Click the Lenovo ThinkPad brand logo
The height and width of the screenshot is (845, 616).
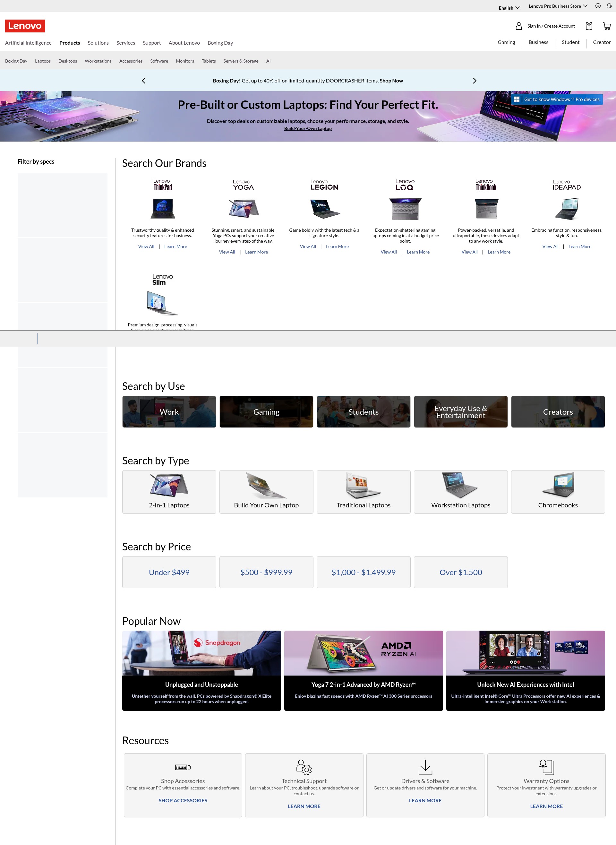pos(163,185)
